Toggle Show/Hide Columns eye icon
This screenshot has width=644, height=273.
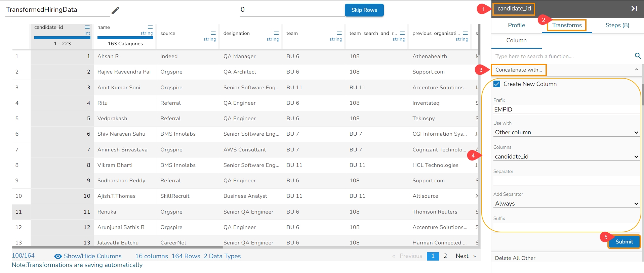(x=58, y=256)
